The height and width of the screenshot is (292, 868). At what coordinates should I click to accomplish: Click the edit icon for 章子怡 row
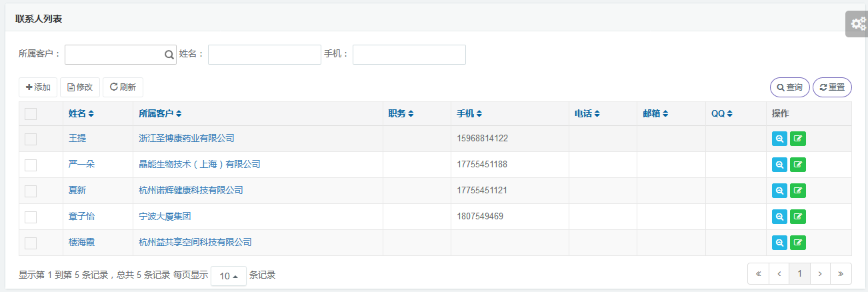click(x=797, y=217)
